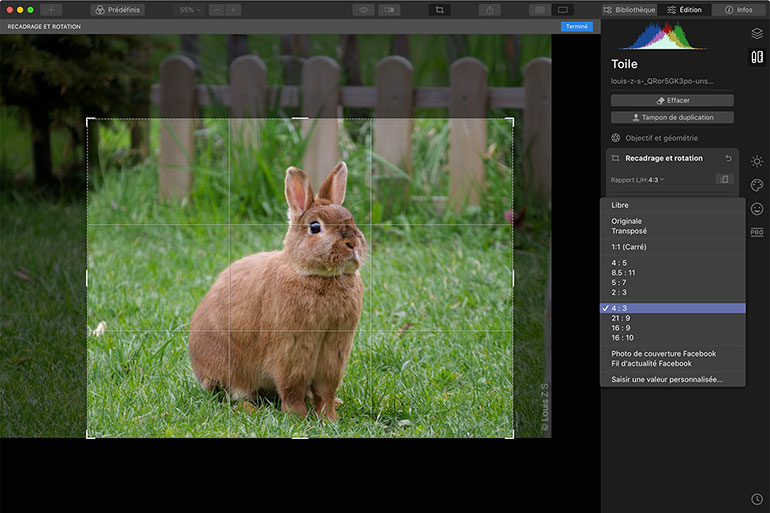Image resolution: width=770 pixels, height=513 pixels.
Task: Select 1:1 (Carré) aspect ratio
Action: (x=629, y=247)
